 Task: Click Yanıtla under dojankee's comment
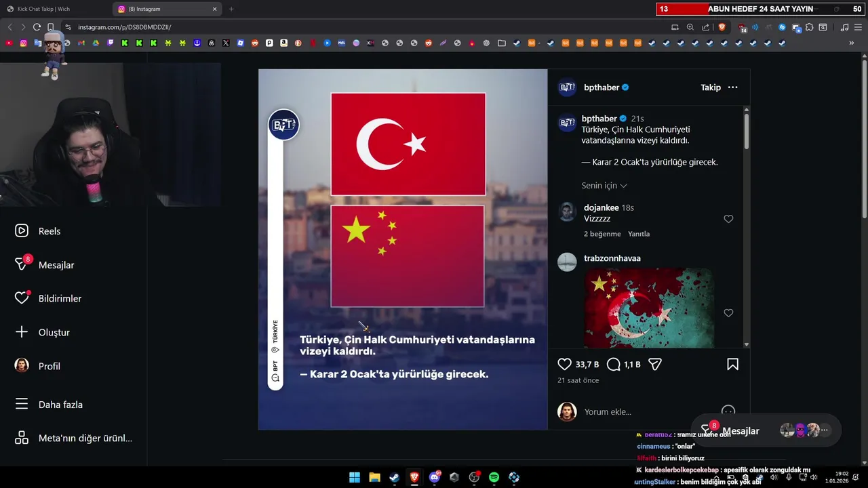(639, 234)
